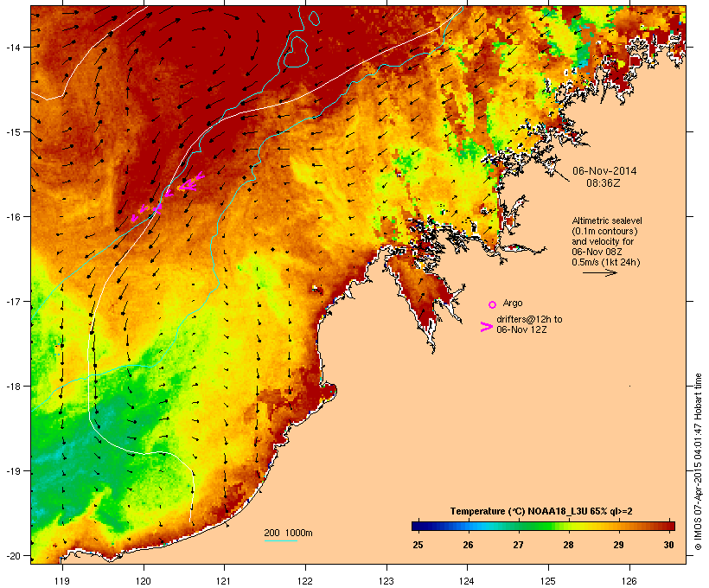Click the longitude label 123
This screenshot has height=588, width=709.
point(386,581)
